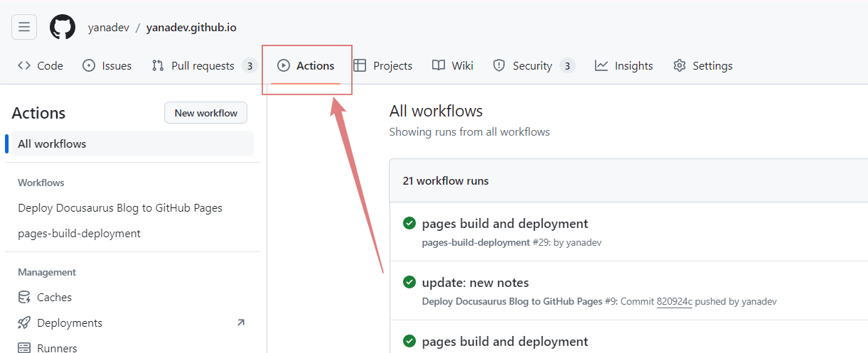Image resolution: width=868 pixels, height=353 pixels.
Task: Open the hamburger navigation menu
Action: click(x=24, y=27)
